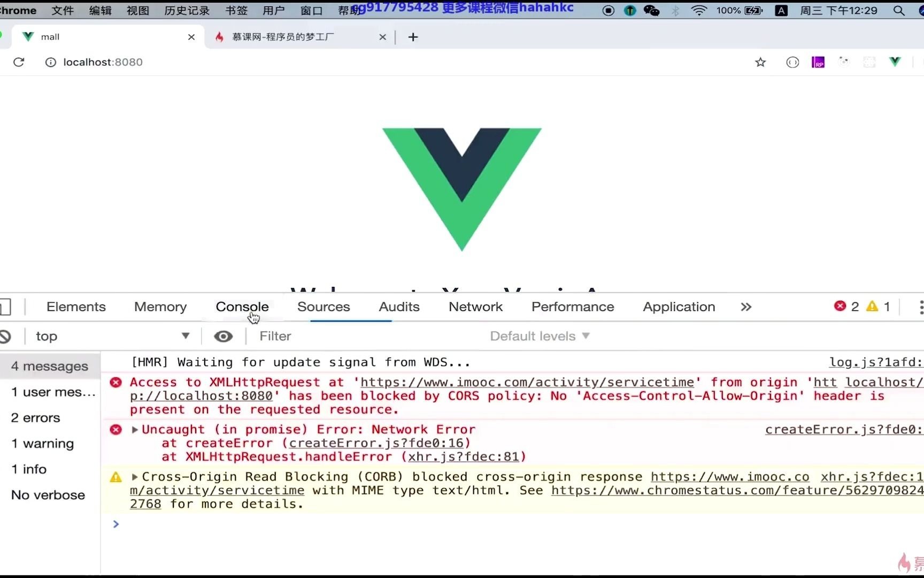Click the circular extension icon next to star

792,62
